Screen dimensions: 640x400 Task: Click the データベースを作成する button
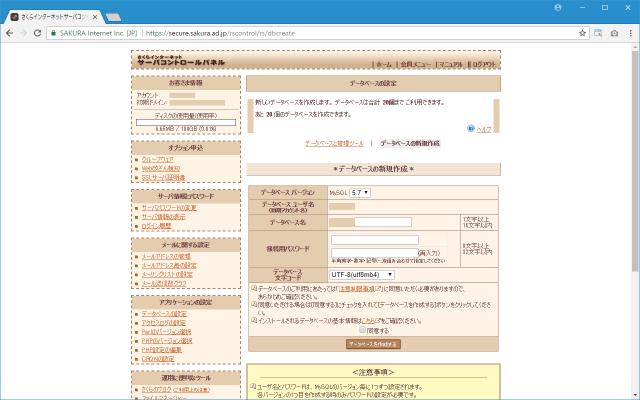(373, 344)
